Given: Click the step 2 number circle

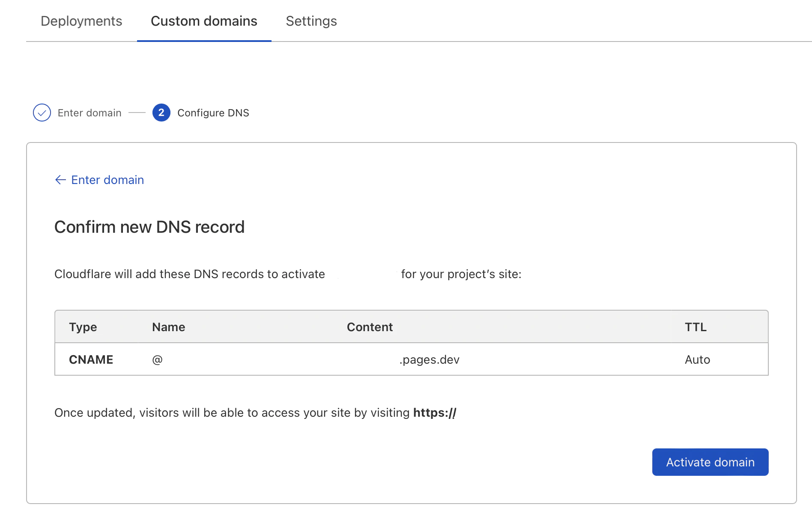Looking at the screenshot, I should coord(161,113).
